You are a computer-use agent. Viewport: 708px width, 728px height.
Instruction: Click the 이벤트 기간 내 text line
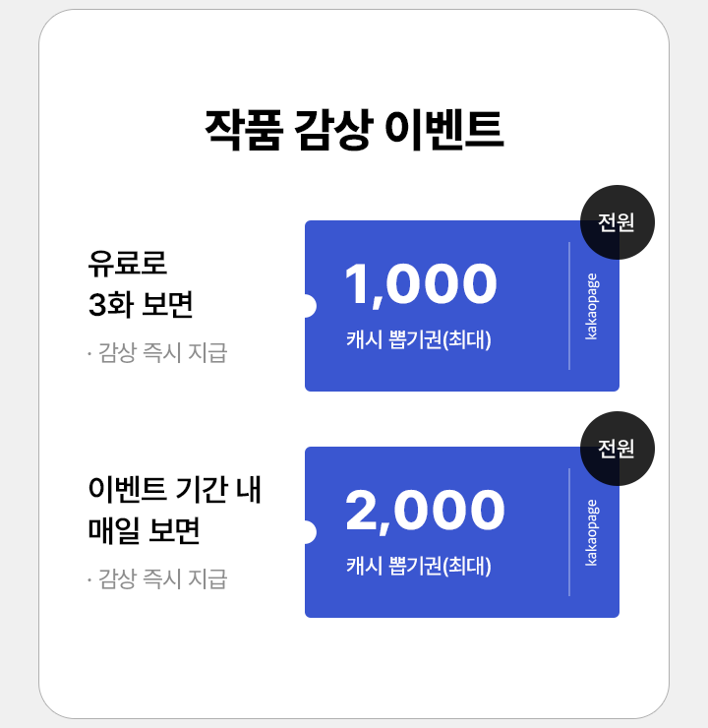coord(174,489)
